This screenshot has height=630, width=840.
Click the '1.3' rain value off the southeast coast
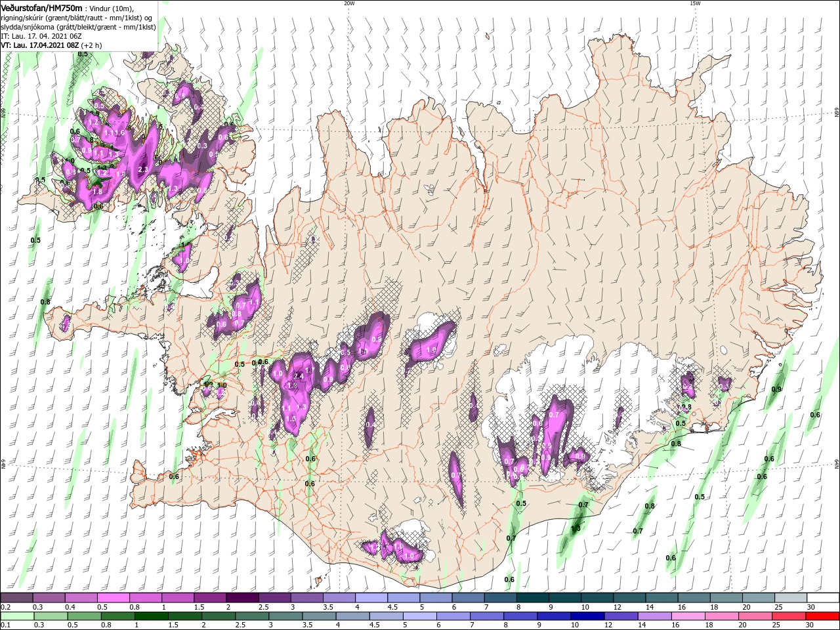coord(576,528)
